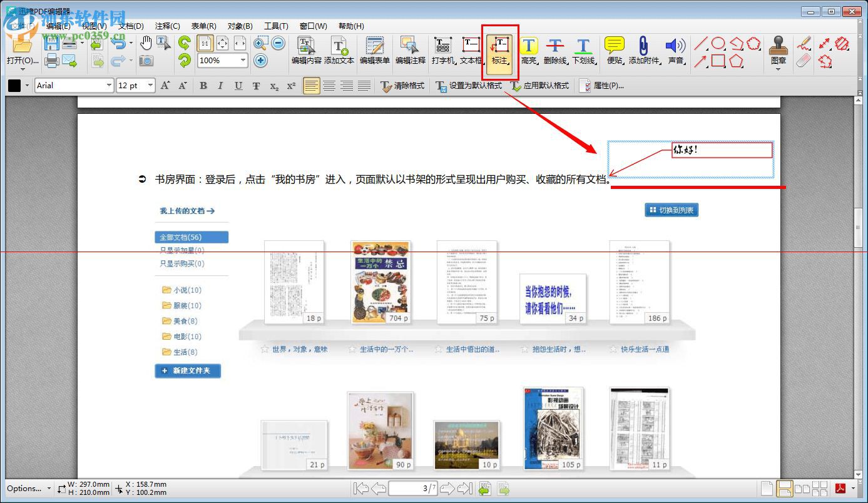
Task: Enable left text alignment
Action: [311, 86]
